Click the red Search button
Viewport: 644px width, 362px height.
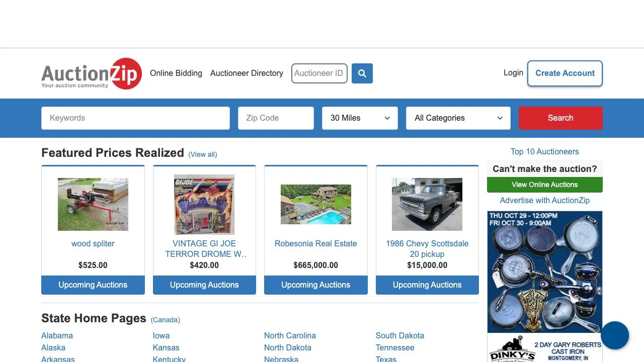tap(560, 118)
